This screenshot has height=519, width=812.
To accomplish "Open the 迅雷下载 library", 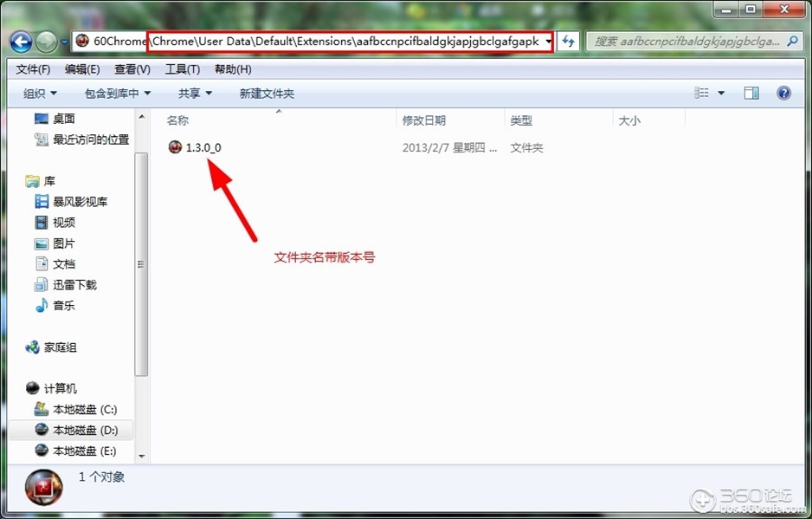I will [x=74, y=284].
